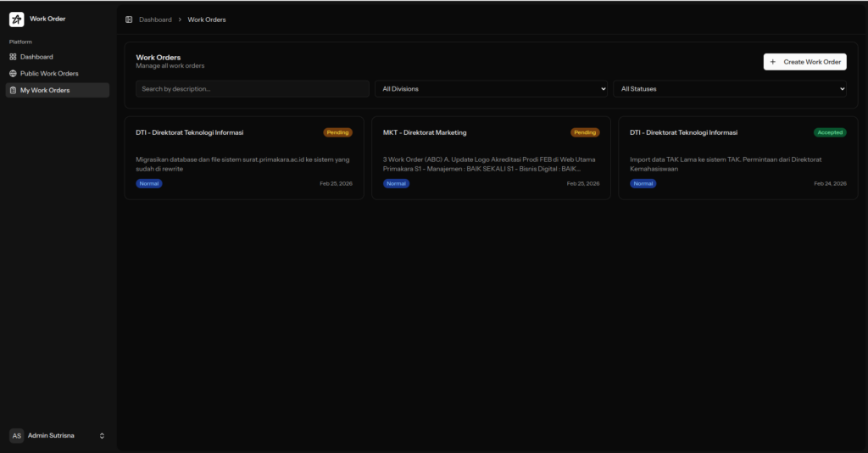Open the All Divisions dropdown
The height and width of the screenshot is (453, 868).
pos(492,88)
